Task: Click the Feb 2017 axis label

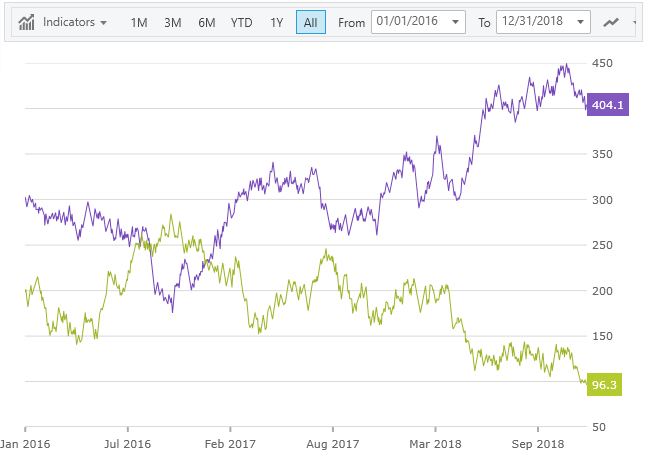Action: 229,442
